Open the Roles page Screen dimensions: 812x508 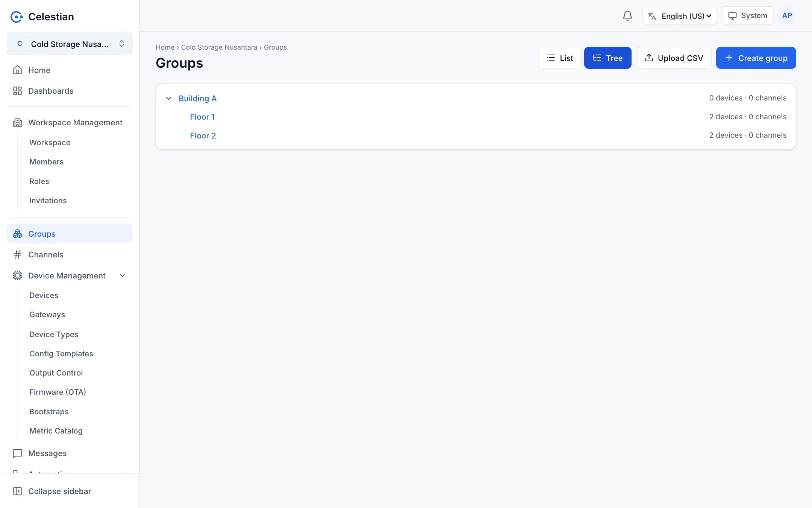[39, 181]
